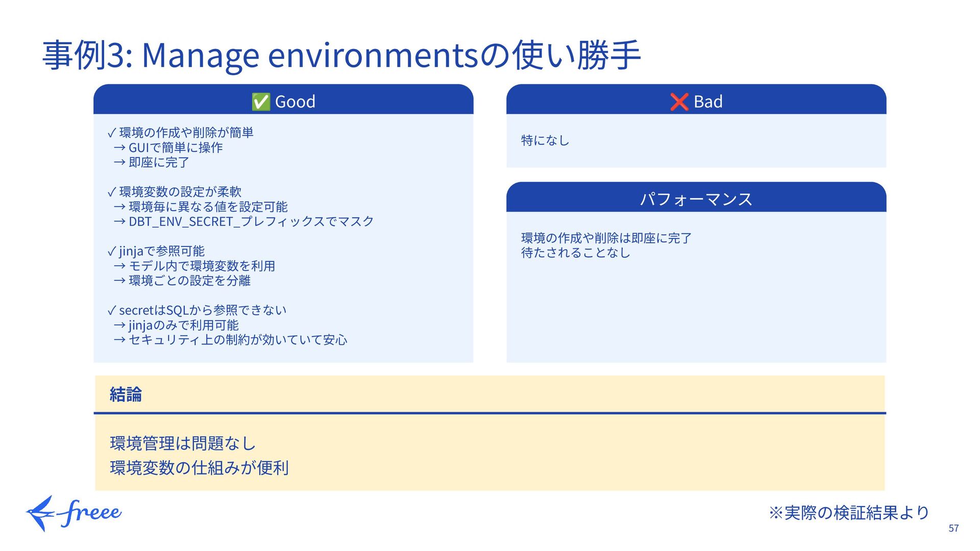Select the パフォーマンス panel header
Screen dimensions: 980x551
[696, 198]
